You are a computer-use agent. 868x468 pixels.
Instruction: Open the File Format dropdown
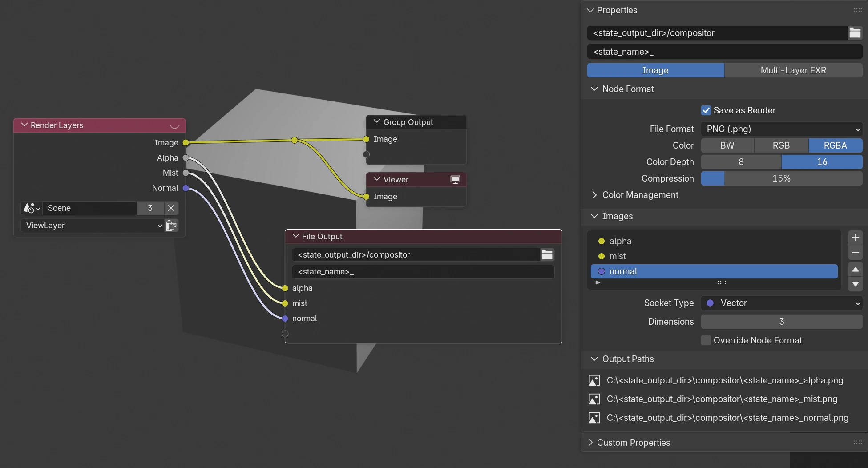click(x=781, y=129)
